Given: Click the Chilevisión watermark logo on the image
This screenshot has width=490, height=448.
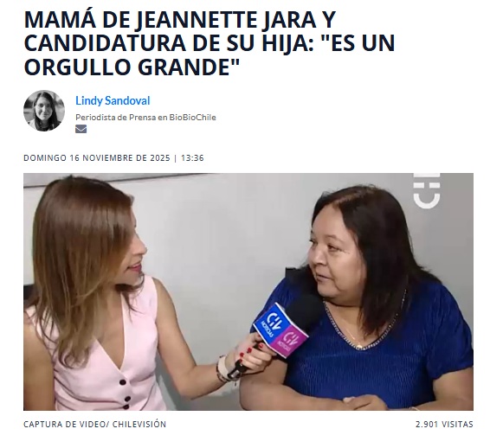Looking at the screenshot, I should click(x=427, y=190).
